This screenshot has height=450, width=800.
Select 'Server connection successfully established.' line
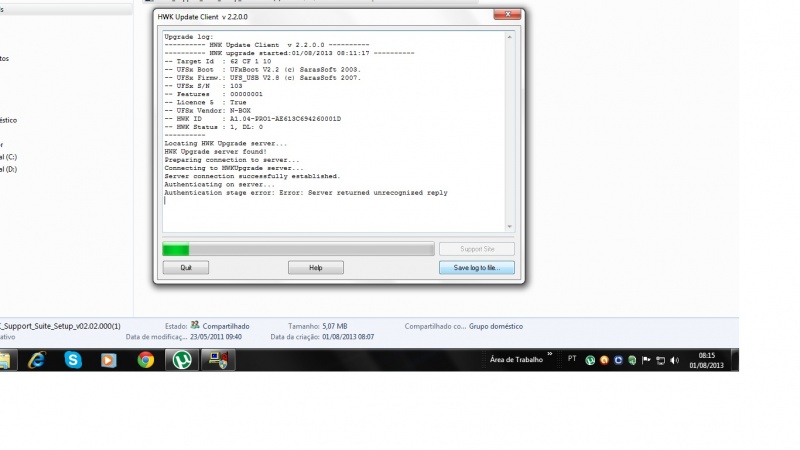pyautogui.click(x=252, y=176)
